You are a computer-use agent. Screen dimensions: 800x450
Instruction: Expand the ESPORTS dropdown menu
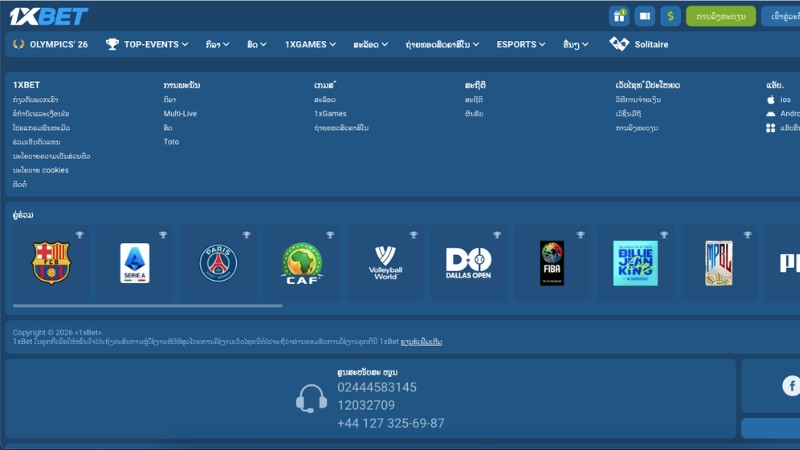[521, 44]
